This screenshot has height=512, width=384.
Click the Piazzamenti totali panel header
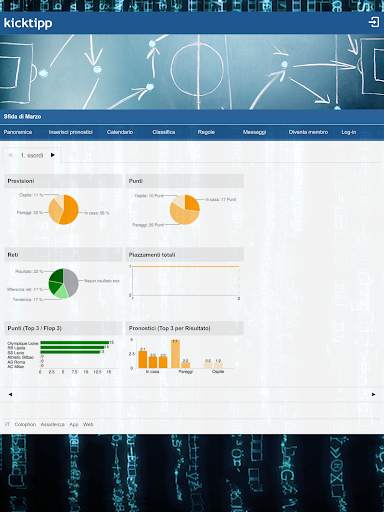(x=185, y=255)
